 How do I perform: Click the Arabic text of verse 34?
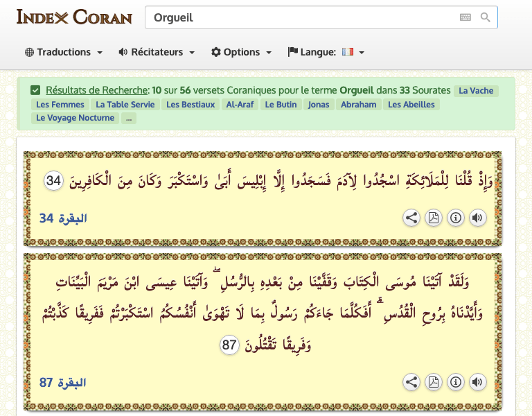click(x=281, y=180)
